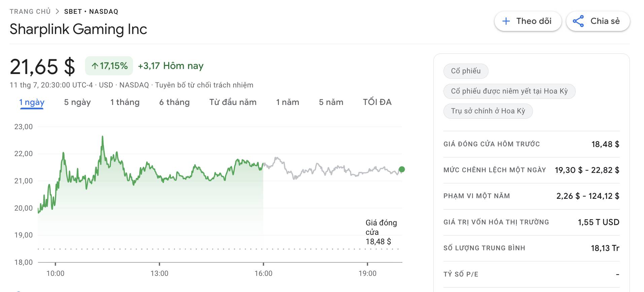Image resolution: width=644 pixels, height=292 pixels.
Task: Open Tuyên bố từ chối trách nhiệm link
Action: click(x=204, y=85)
